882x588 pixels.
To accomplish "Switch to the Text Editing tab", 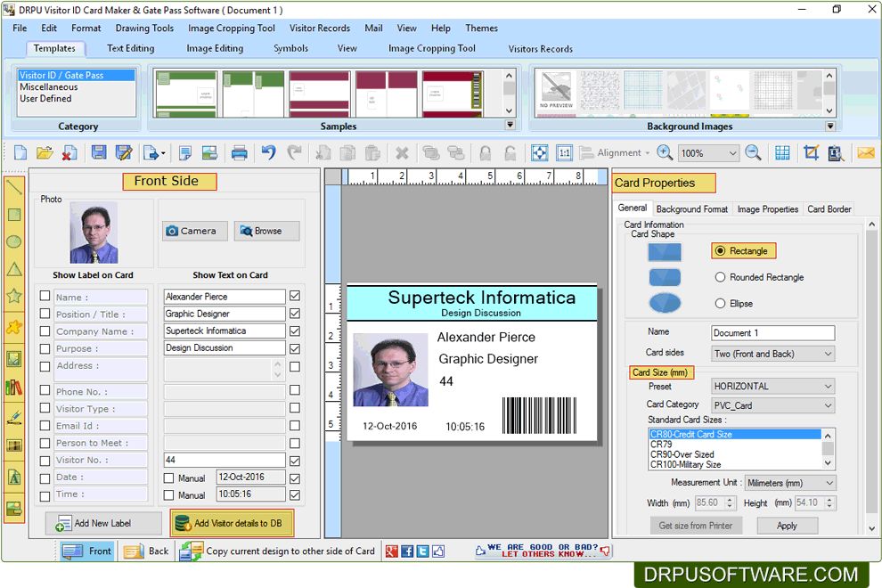I will tap(130, 48).
